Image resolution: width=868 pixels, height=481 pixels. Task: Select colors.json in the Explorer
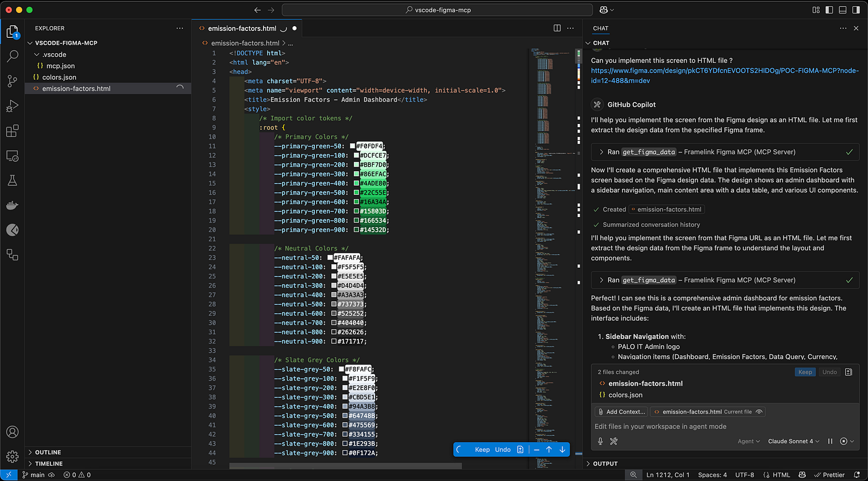[59, 77]
